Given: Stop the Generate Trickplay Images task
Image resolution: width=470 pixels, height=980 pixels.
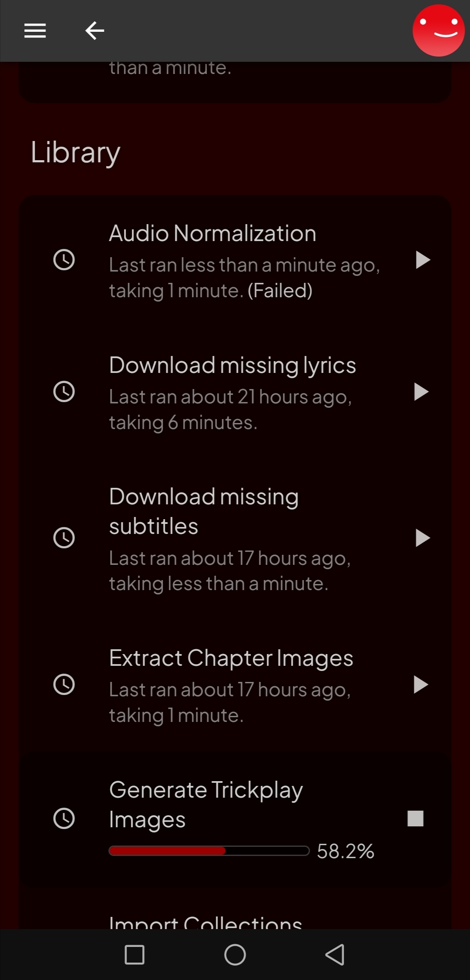Looking at the screenshot, I should pos(416,819).
